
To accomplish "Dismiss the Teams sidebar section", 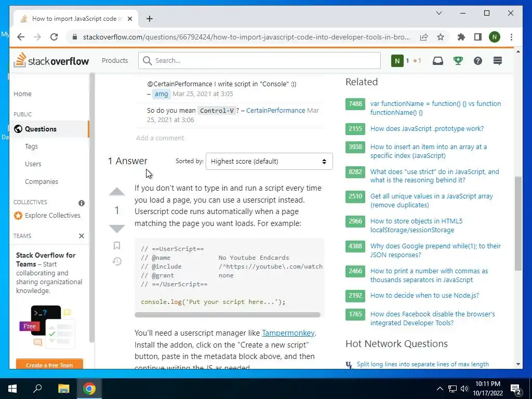I will tap(82, 236).
